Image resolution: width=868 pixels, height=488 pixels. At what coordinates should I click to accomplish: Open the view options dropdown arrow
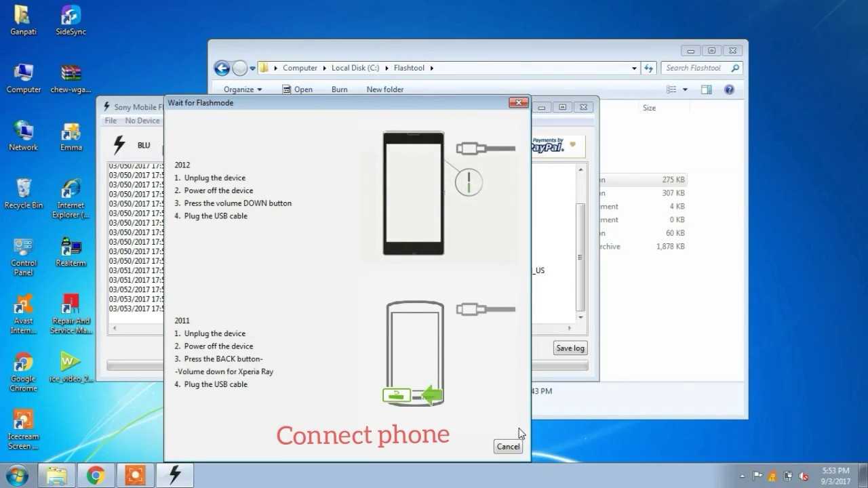click(685, 89)
